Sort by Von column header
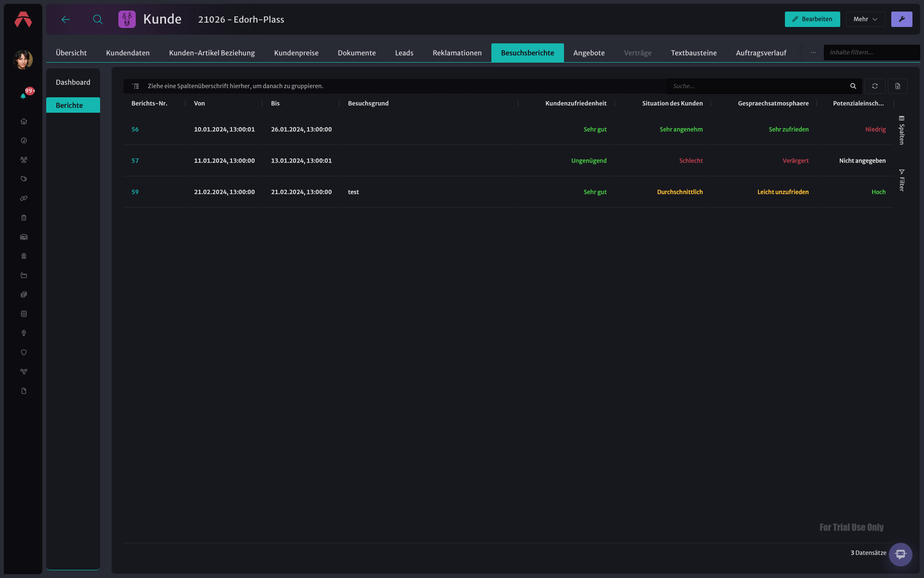924x578 pixels. tap(199, 104)
